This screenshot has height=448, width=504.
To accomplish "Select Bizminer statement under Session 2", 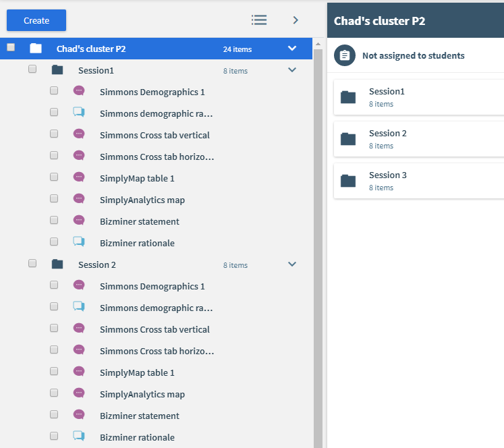I will 140,416.
